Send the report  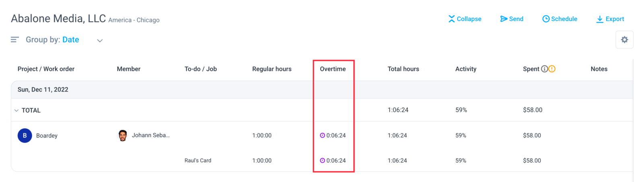(x=512, y=19)
